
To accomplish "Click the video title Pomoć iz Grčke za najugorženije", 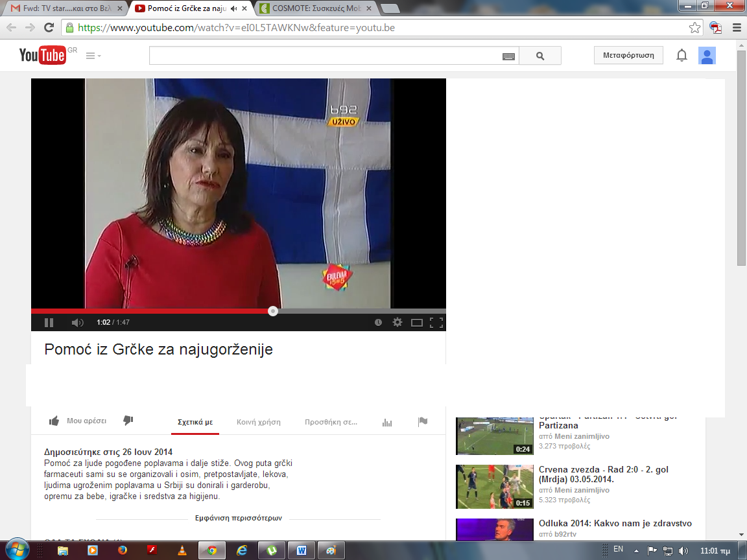I will click(x=159, y=349).
